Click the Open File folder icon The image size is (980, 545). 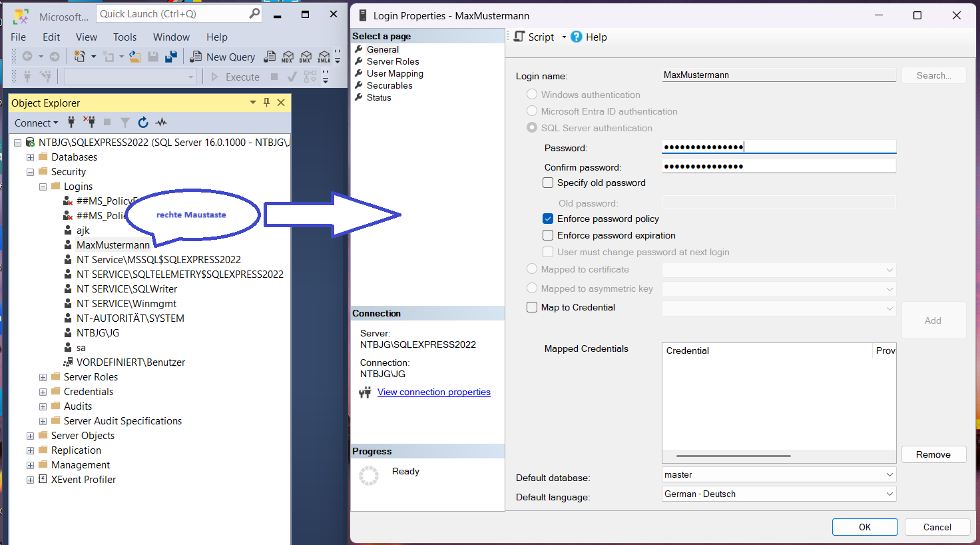(135, 57)
